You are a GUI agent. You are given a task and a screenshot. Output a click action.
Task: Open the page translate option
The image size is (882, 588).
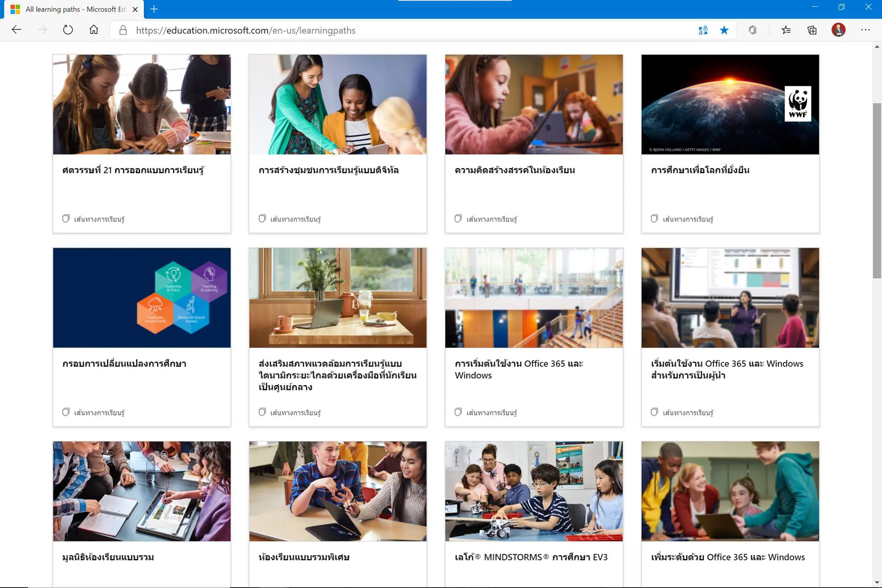point(703,30)
